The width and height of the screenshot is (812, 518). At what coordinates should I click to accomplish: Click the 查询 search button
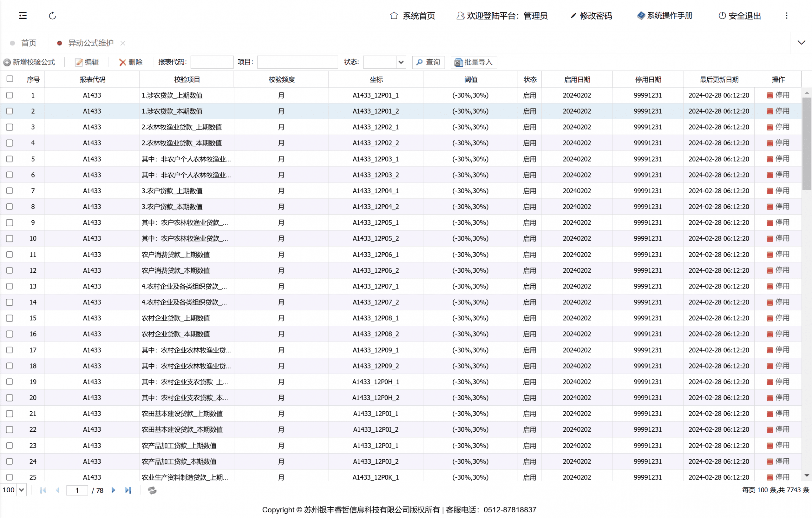428,62
